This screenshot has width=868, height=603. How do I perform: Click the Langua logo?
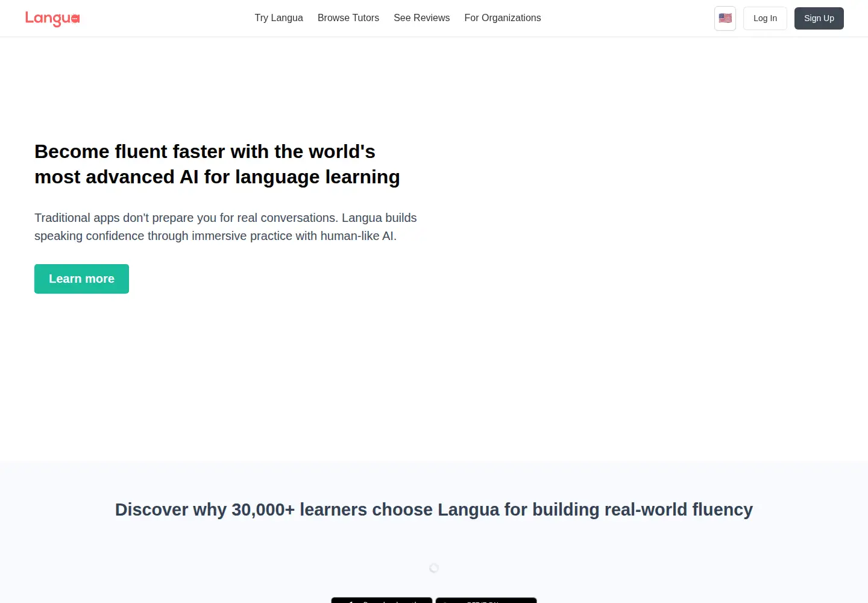click(52, 19)
